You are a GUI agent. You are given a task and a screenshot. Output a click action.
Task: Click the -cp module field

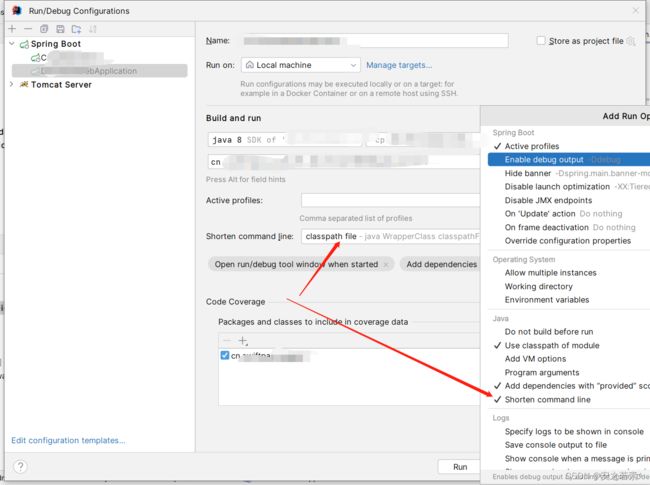click(x=423, y=140)
